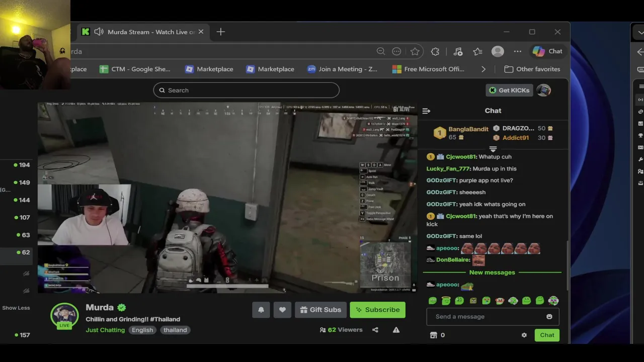Viewport: 644px width, 362px height.
Task: Turn on stream notifications bell
Action: [x=261, y=310]
